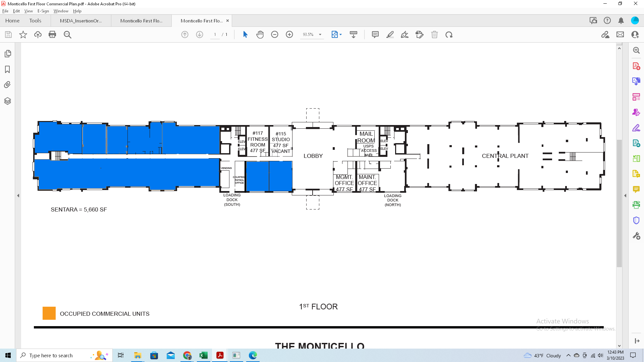644x362 pixels.
Task: Select the pointer Selection tool
Action: click(246, 35)
